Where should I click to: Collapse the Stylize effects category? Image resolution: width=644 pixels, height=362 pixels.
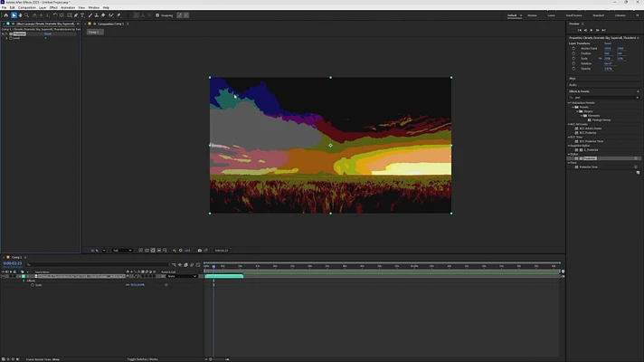pyautogui.click(x=569, y=154)
